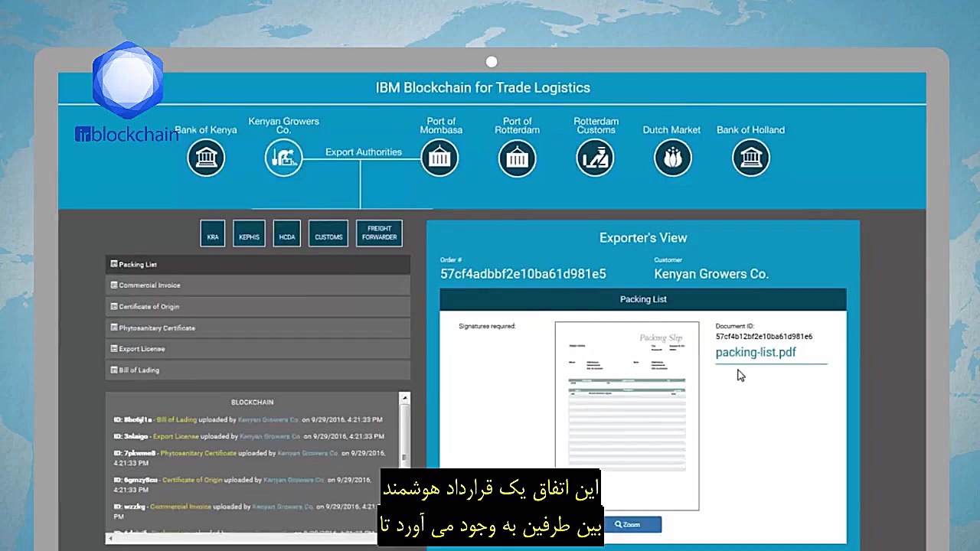The height and width of the screenshot is (551, 980).
Task: Click order number 57cf4adbbf2e10ba61d981e5
Action: click(523, 274)
